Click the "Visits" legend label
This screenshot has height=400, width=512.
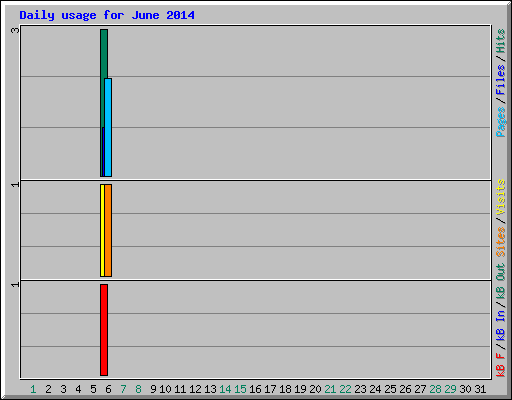(x=500, y=197)
